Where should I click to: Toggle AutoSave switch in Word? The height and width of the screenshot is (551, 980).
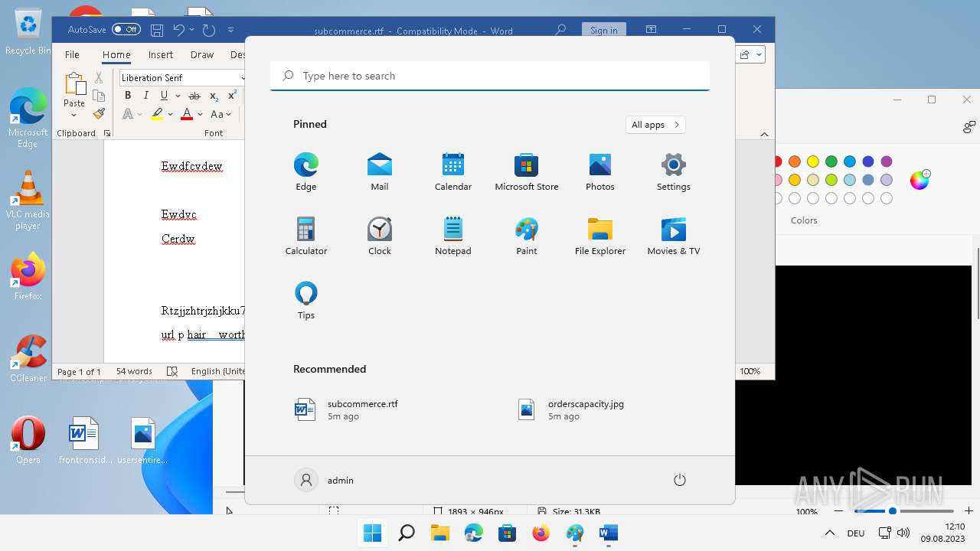pyautogui.click(x=126, y=30)
